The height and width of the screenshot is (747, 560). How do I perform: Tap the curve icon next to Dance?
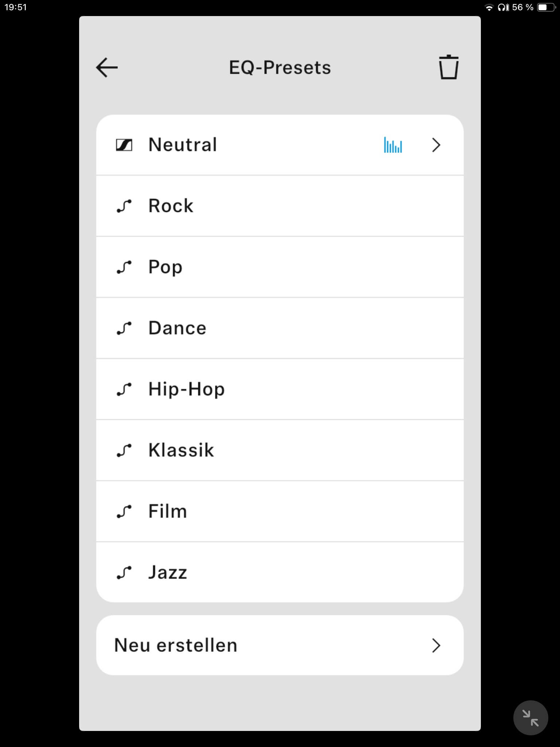point(124,328)
